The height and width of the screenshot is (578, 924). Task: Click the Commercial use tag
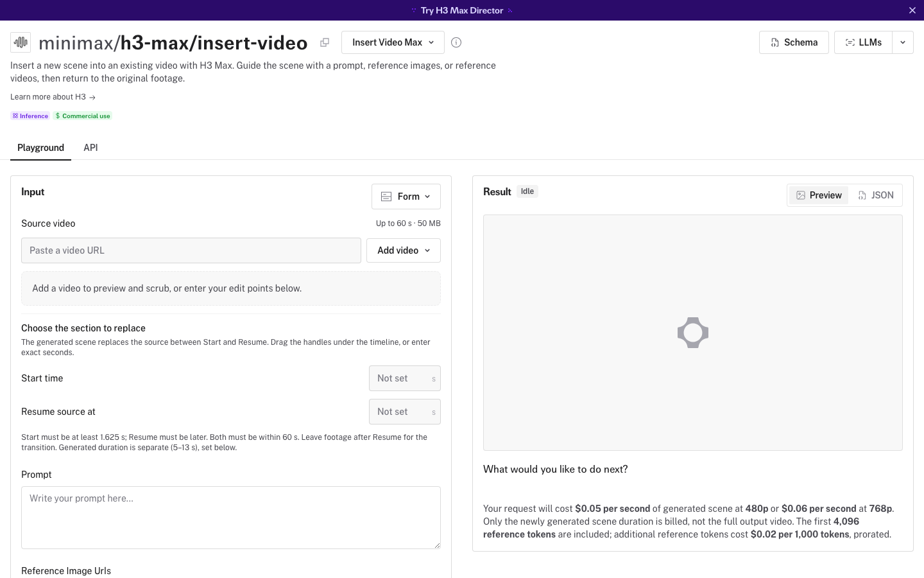(x=83, y=116)
